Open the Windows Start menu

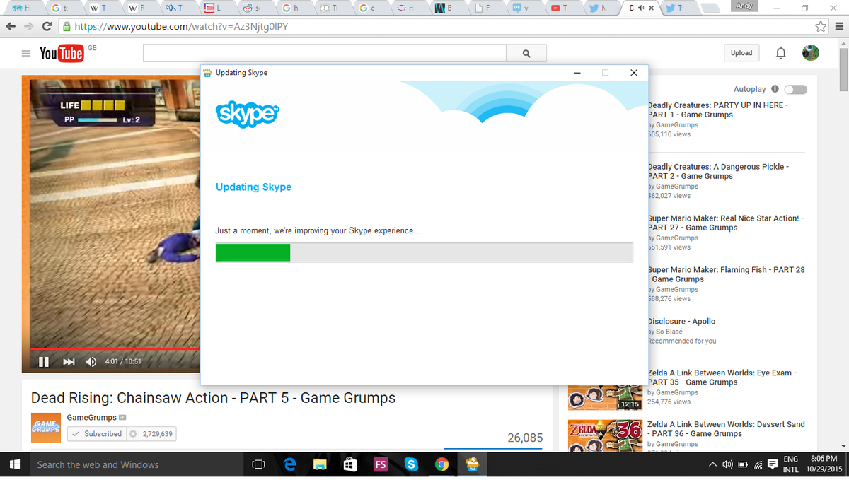(14, 464)
